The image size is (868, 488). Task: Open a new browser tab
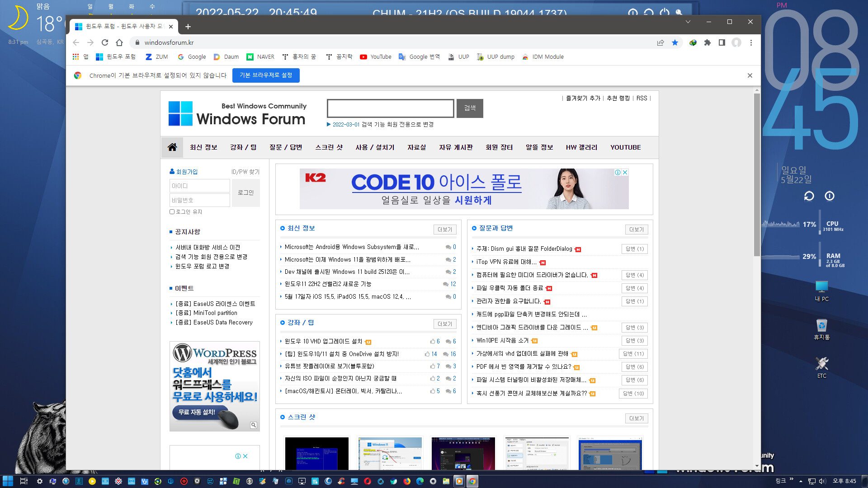point(188,27)
